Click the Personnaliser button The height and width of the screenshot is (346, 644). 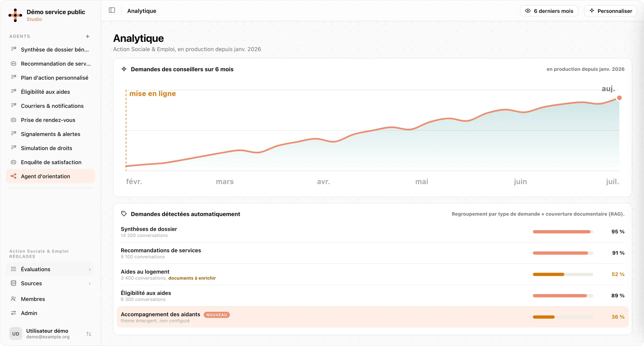pyautogui.click(x=610, y=11)
